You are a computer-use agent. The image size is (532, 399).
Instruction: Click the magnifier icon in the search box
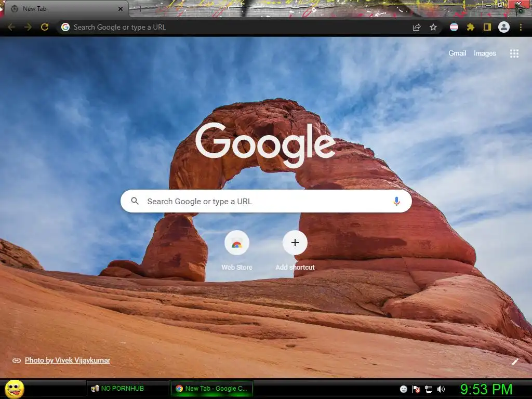pos(135,201)
